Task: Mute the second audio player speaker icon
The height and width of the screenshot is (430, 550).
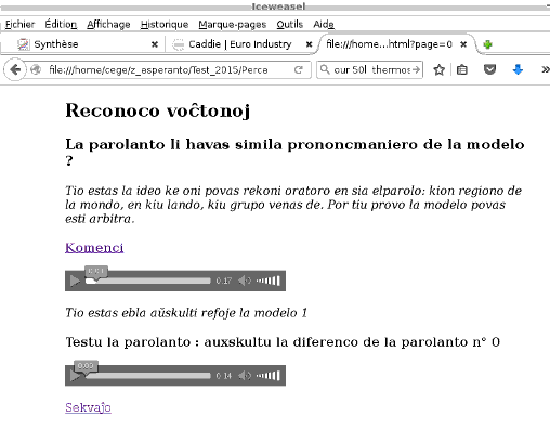Action: click(244, 376)
